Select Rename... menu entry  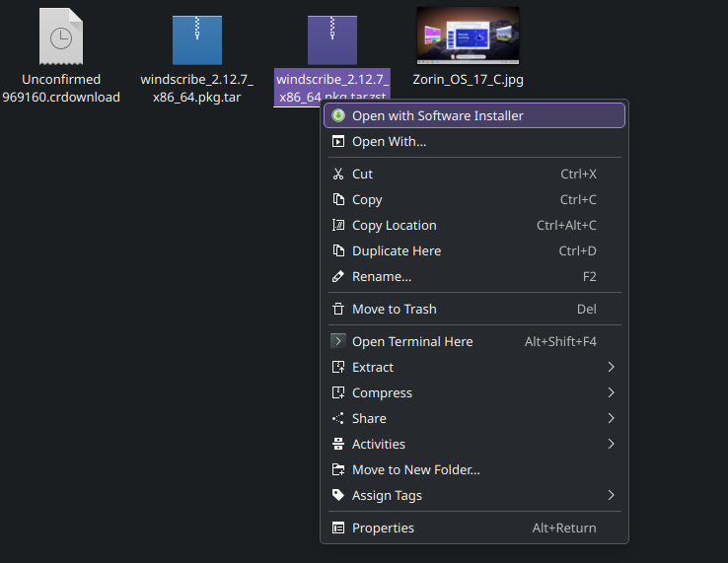[474, 276]
